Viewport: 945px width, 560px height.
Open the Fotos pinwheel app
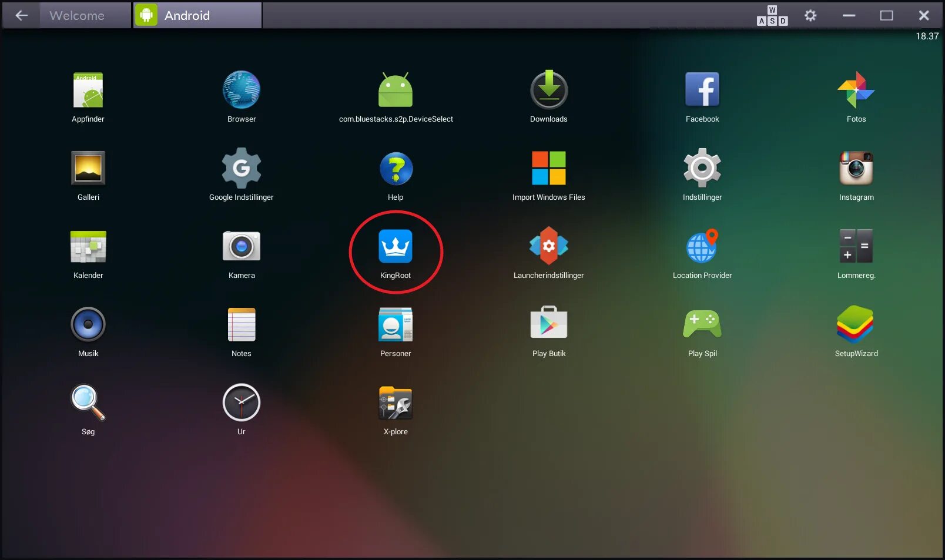[x=856, y=90]
